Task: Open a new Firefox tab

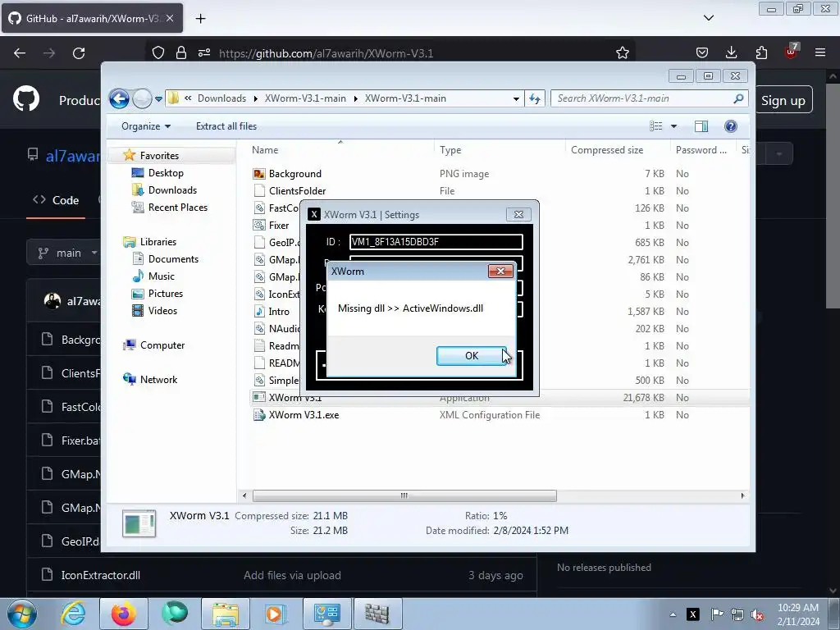Action: pyautogui.click(x=200, y=19)
